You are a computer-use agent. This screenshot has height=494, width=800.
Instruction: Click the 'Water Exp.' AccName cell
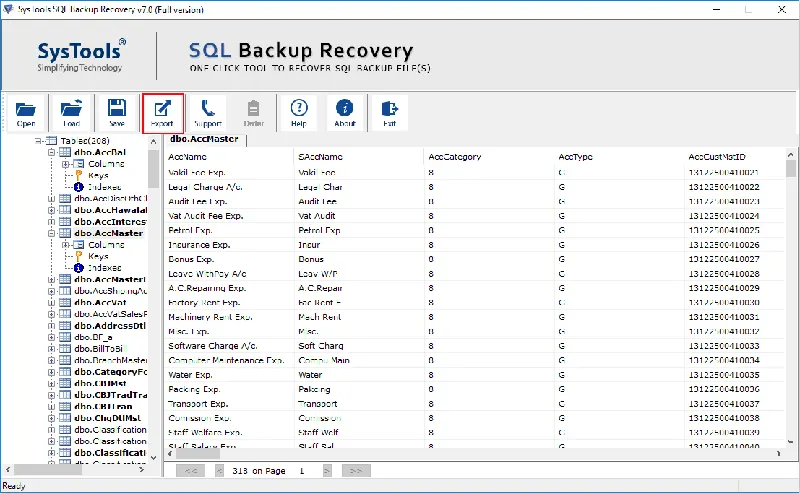click(229, 375)
